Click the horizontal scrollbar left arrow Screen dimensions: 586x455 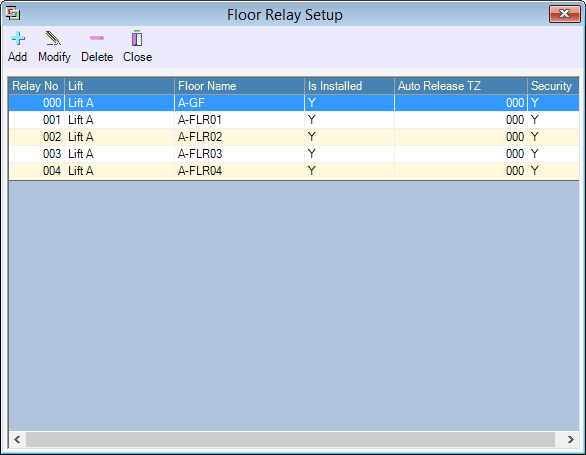(x=17, y=439)
